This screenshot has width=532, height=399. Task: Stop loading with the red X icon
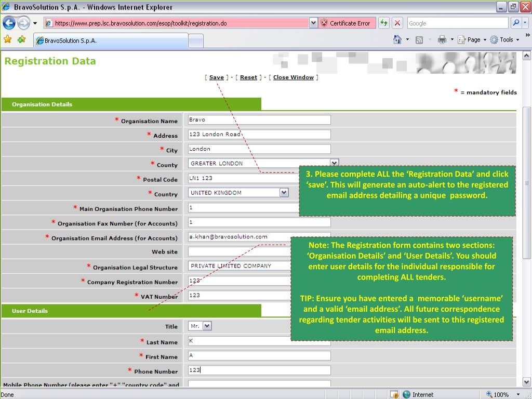tap(397, 23)
